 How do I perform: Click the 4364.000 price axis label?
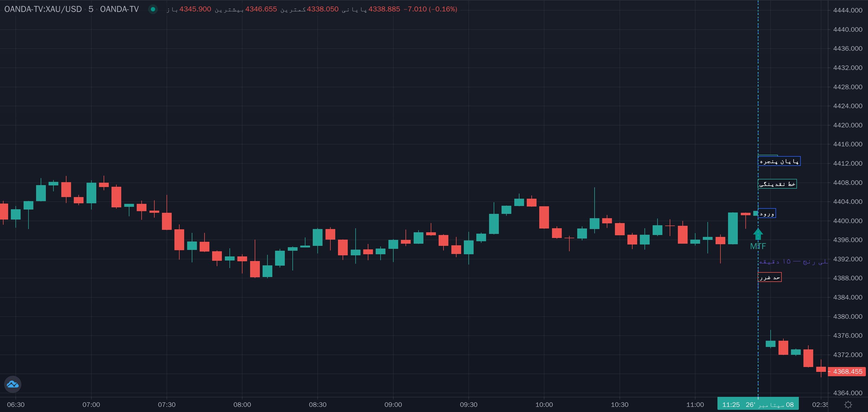(x=847, y=393)
